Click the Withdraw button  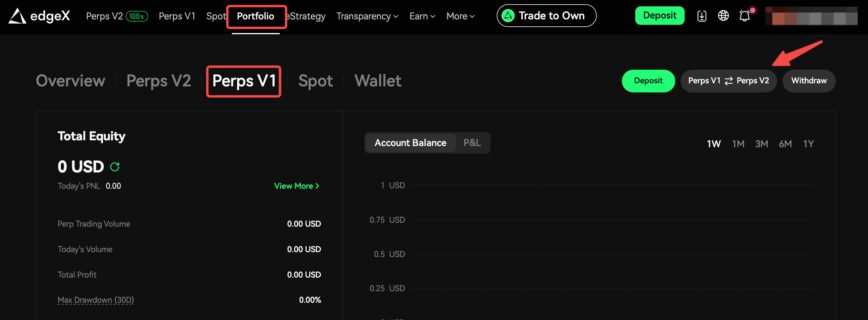click(809, 81)
